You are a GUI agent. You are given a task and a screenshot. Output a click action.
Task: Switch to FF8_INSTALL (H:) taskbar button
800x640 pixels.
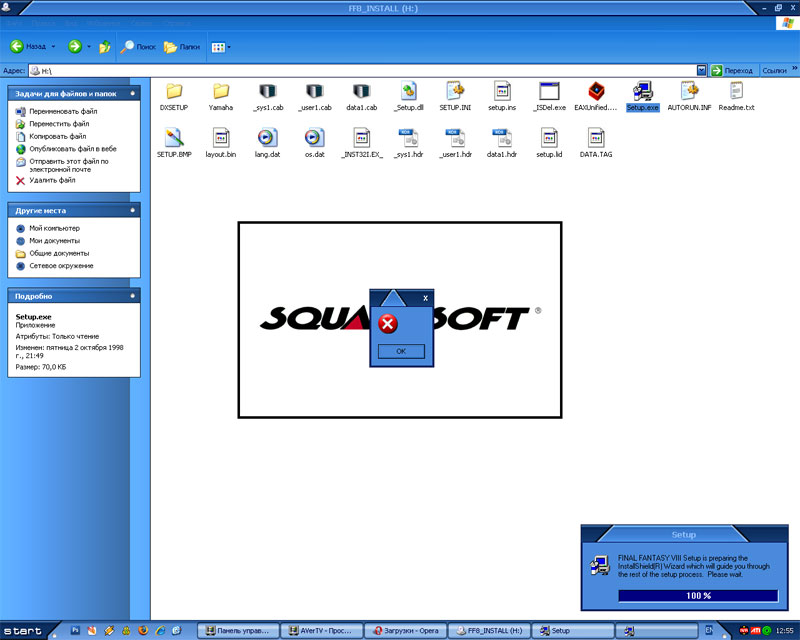(489, 631)
